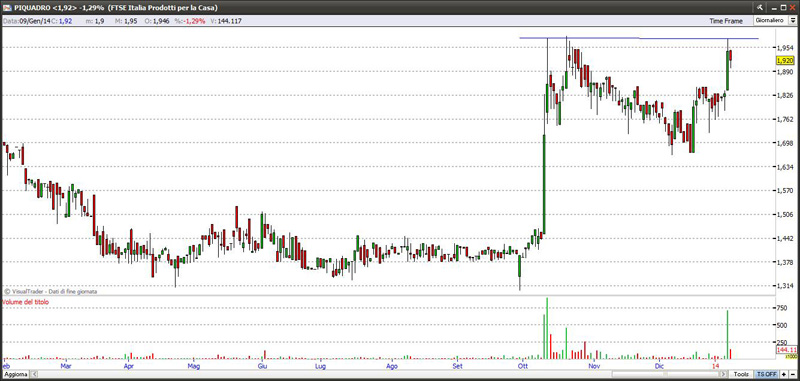Screen dimensions: 800x381
Task: Zoom in with the plus button
Action: [x=783, y=374]
